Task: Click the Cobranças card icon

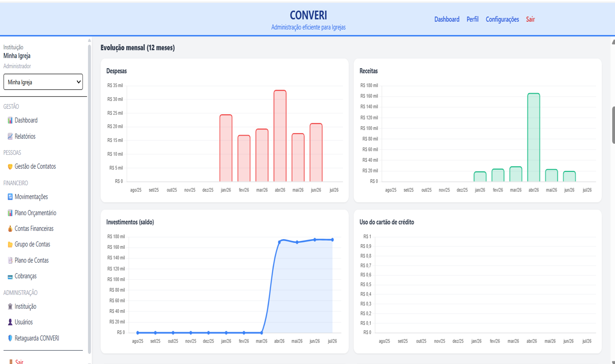Action: coord(10,276)
